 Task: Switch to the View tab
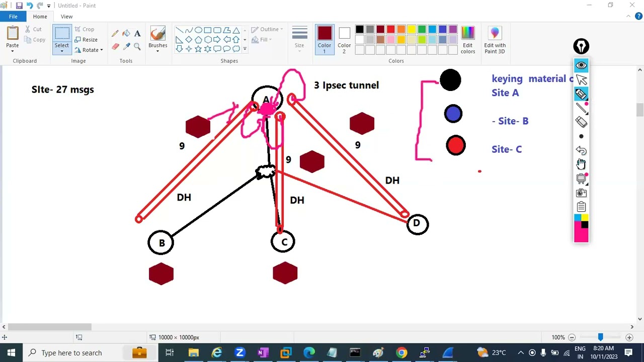coord(66,17)
